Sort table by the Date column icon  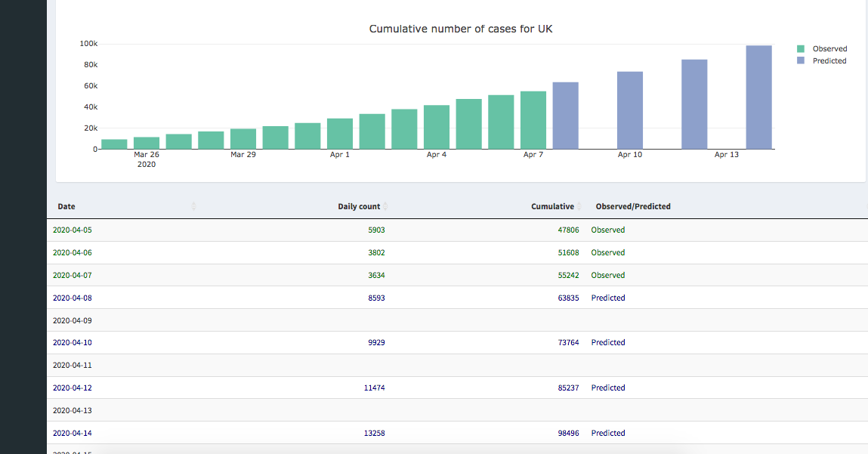194,206
